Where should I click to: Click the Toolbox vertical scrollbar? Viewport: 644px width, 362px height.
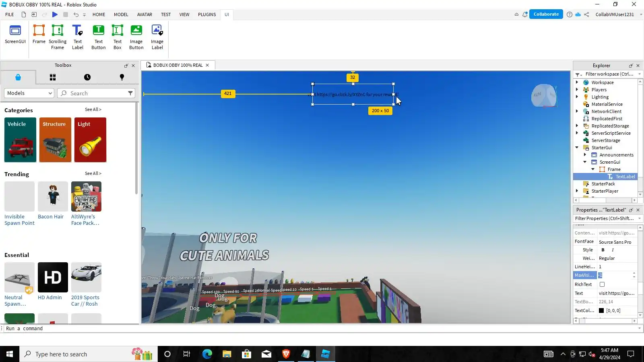136,149
